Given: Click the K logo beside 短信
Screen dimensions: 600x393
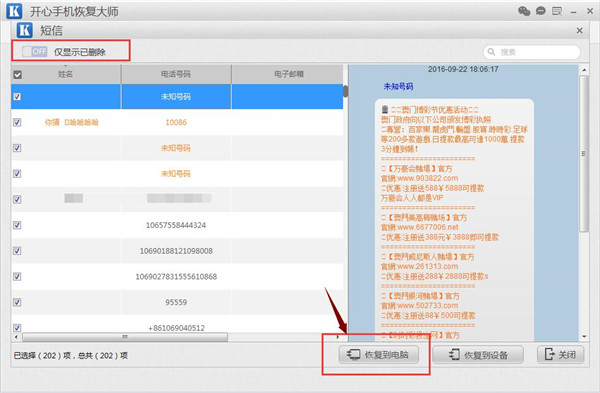Looking at the screenshot, I should (25, 30).
